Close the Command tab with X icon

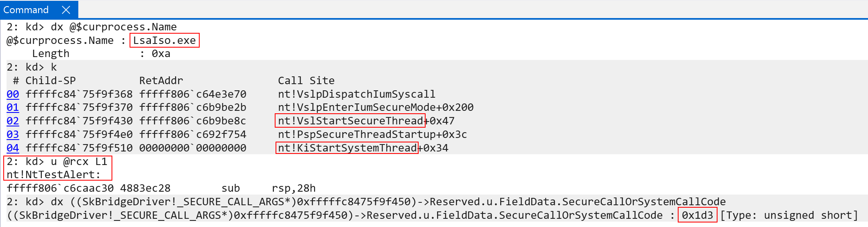point(66,10)
